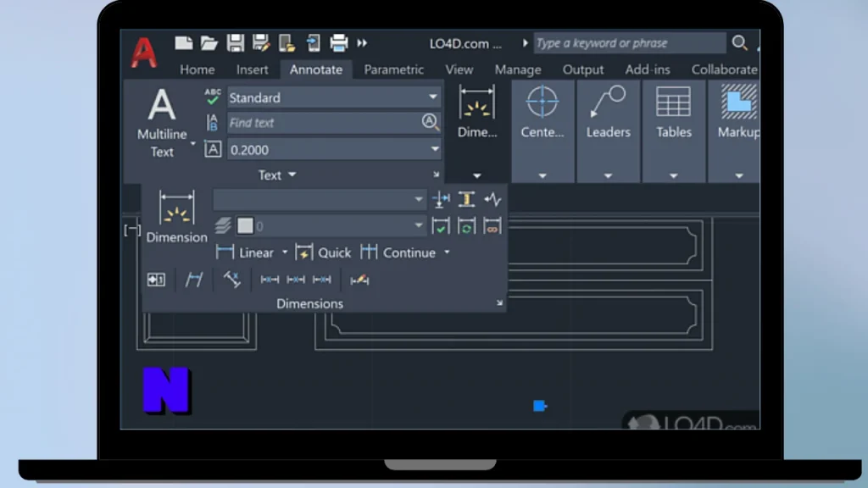868x488 pixels.
Task: Open the AutoCAD application menu logo
Action: 144,53
